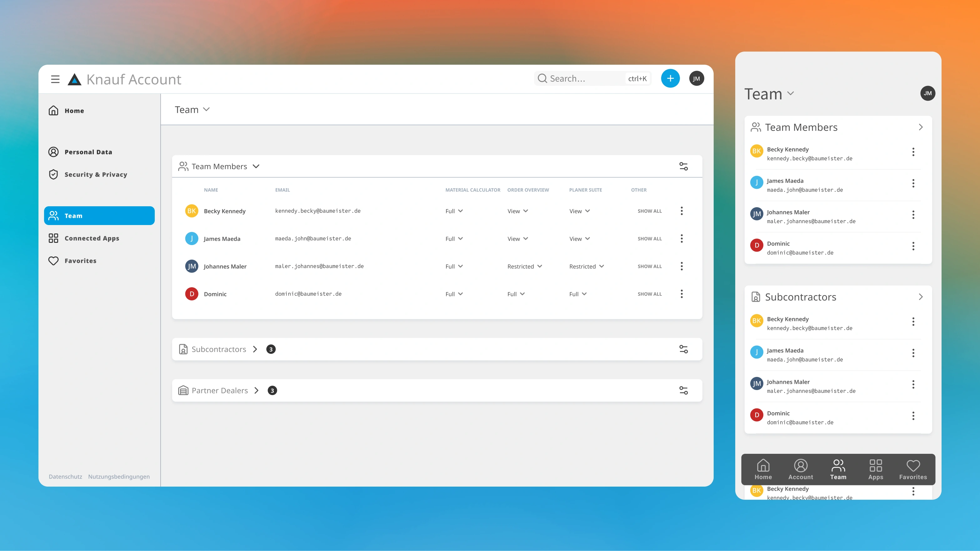Open Order Overview Restricted dropdown for Johannes Maler
980x551 pixels.
tap(524, 267)
